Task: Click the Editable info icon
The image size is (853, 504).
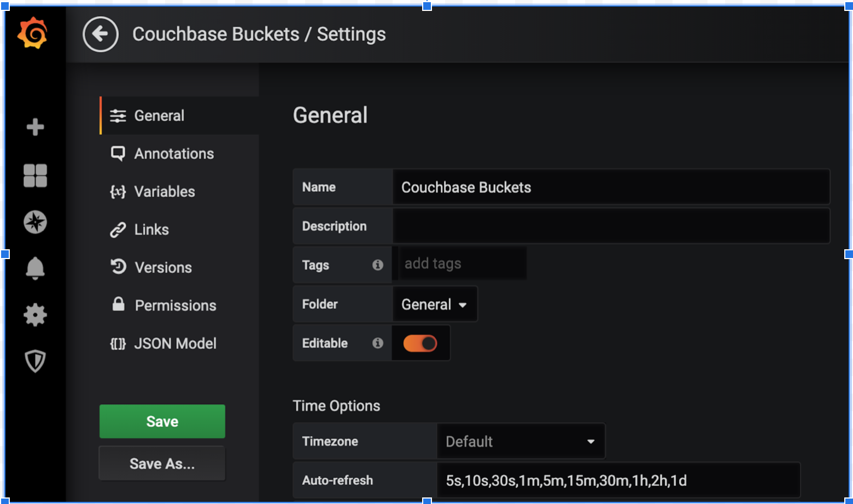Action: tap(378, 343)
